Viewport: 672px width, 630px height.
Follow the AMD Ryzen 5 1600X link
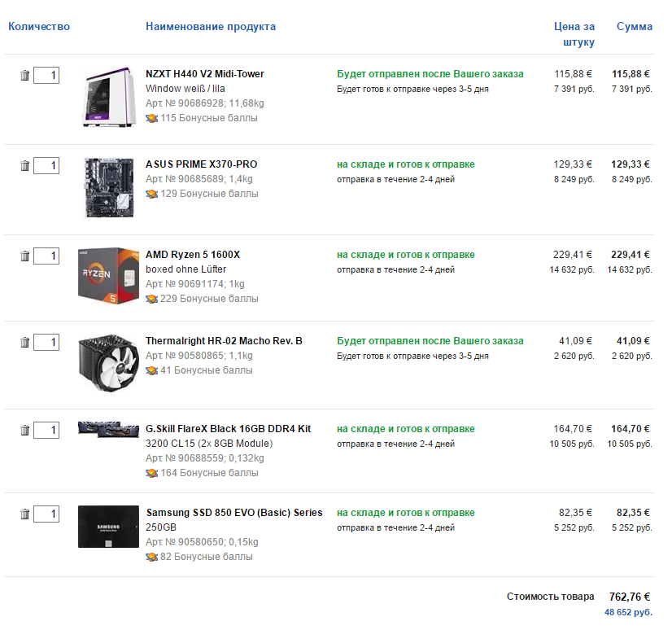click(192, 255)
